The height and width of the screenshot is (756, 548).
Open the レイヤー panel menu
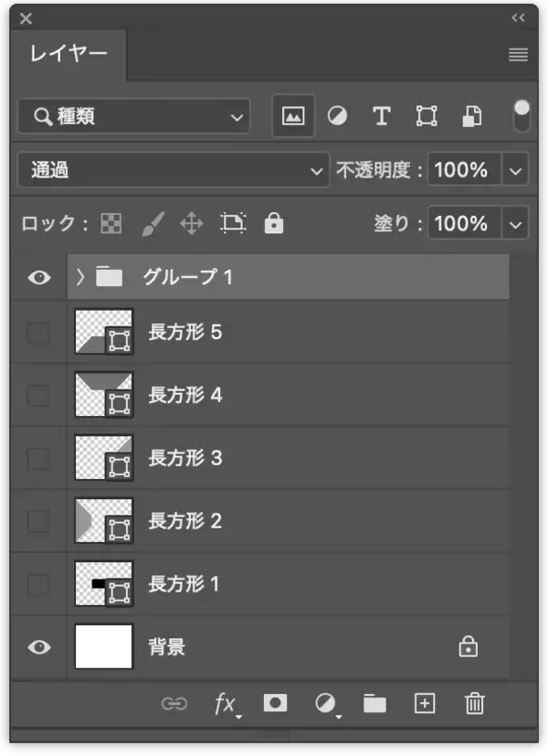coord(517,55)
